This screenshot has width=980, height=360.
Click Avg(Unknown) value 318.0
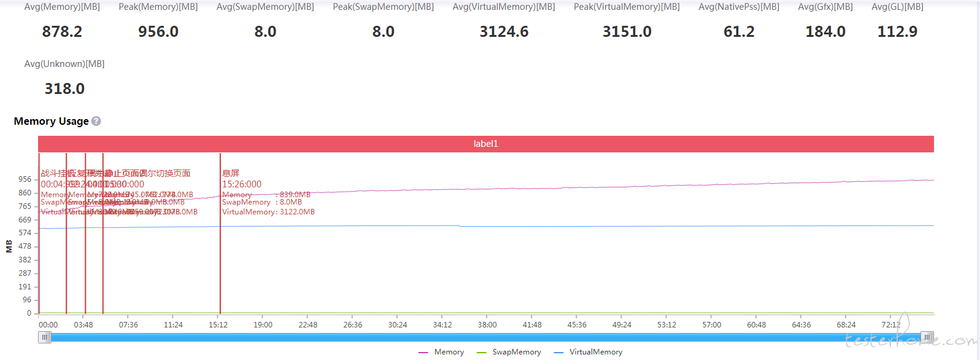pyautogui.click(x=64, y=89)
